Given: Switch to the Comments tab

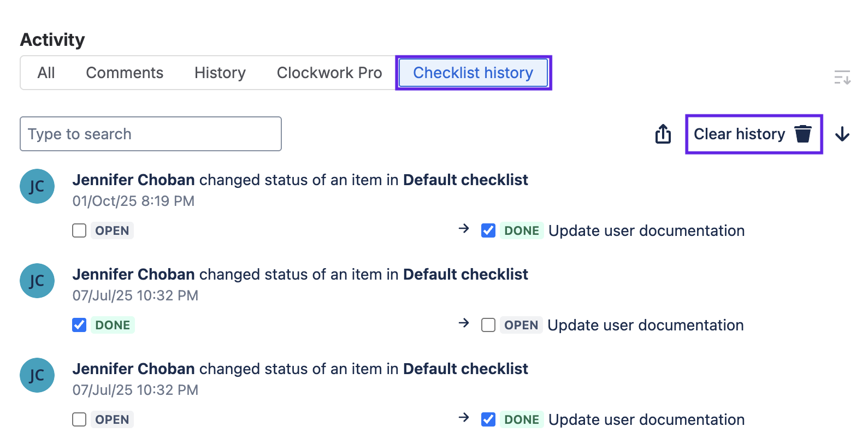Looking at the screenshot, I should coord(125,73).
